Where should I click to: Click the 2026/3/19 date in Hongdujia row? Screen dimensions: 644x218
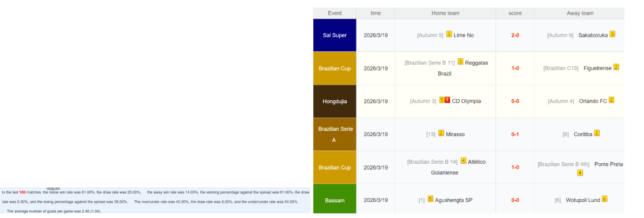tap(376, 101)
